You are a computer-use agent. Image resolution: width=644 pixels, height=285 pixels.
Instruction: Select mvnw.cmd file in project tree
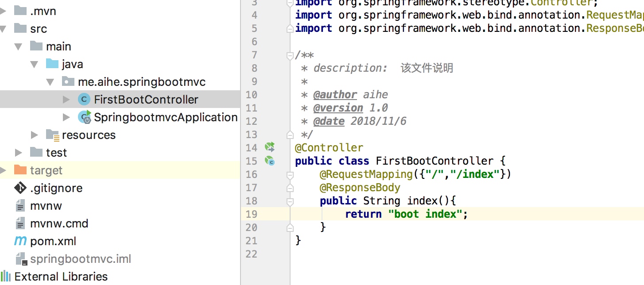(x=59, y=223)
